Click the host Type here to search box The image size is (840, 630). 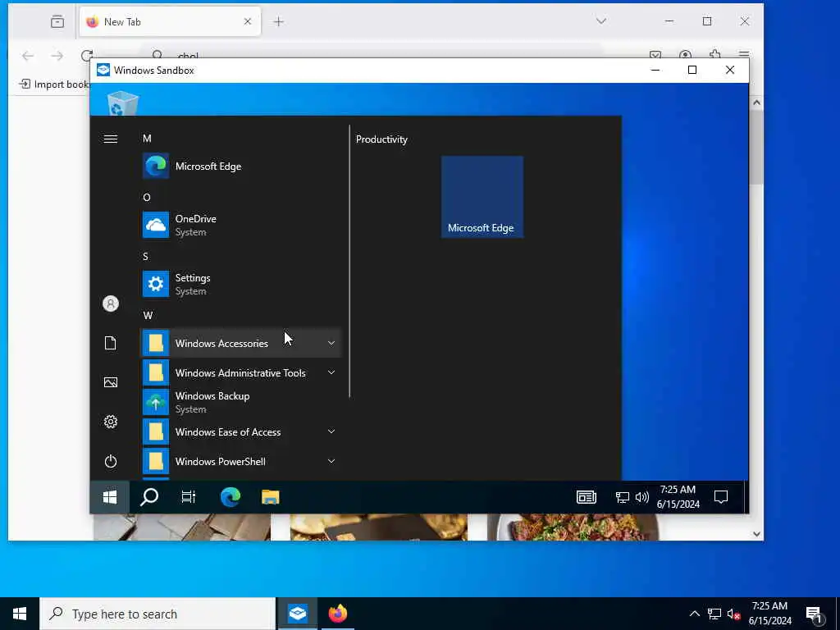[157, 614]
